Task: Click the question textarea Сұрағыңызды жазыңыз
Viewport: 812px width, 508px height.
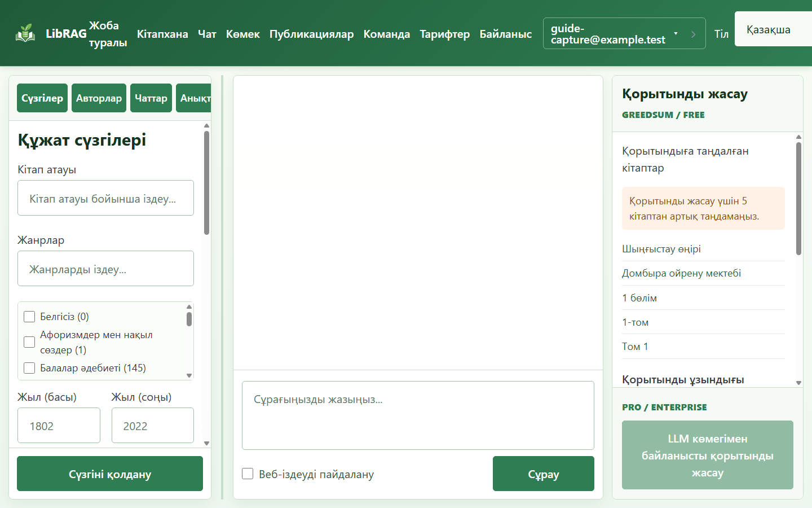Action: pos(418,415)
